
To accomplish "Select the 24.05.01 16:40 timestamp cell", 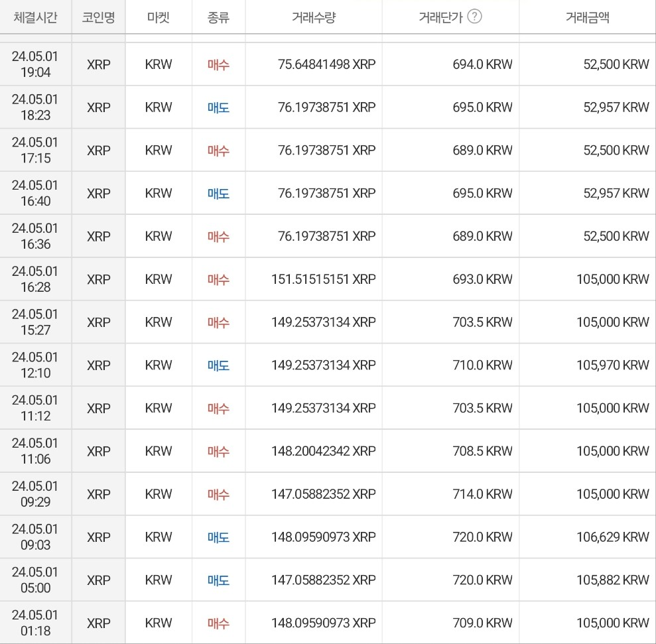I will point(35,193).
